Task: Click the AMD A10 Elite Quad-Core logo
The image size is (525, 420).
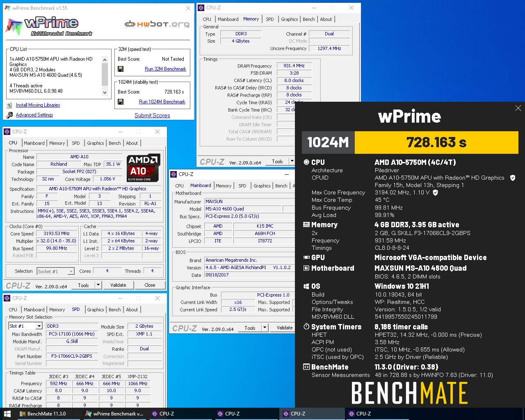Action: point(143,168)
